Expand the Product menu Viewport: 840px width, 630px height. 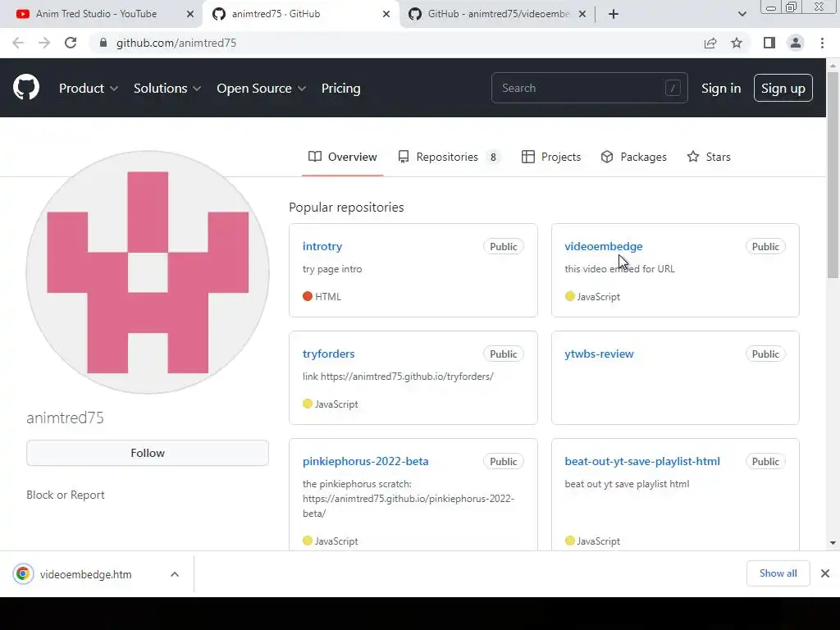(89, 89)
